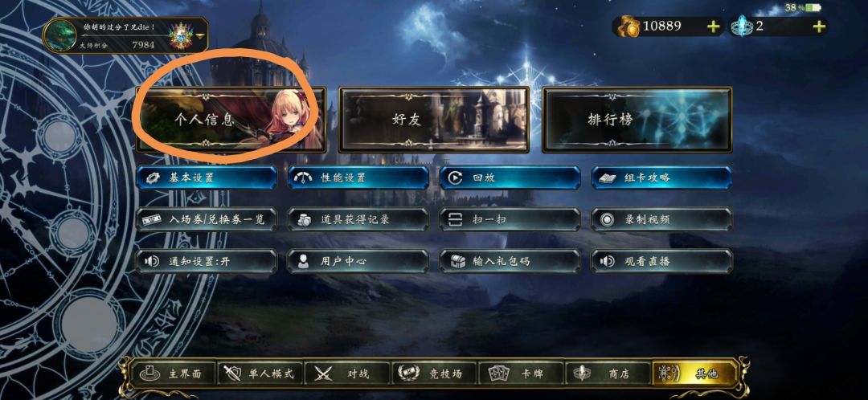The height and width of the screenshot is (400, 868).
Task: Open 输入礼包码 gift code entry
Action: tap(510, 261)
